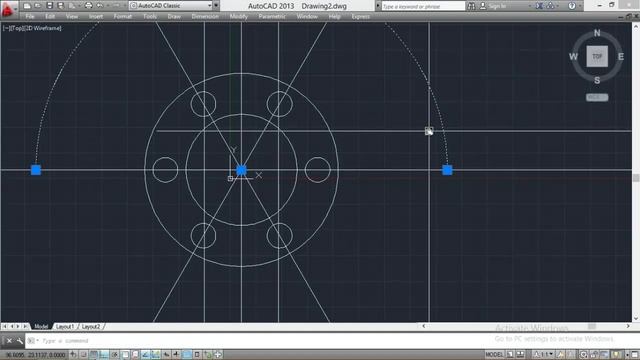Image resolution: width=640 pixels, height=360 pixels.
Task: Switch to the Layout2 tab
Action: [x=91, y=327]
